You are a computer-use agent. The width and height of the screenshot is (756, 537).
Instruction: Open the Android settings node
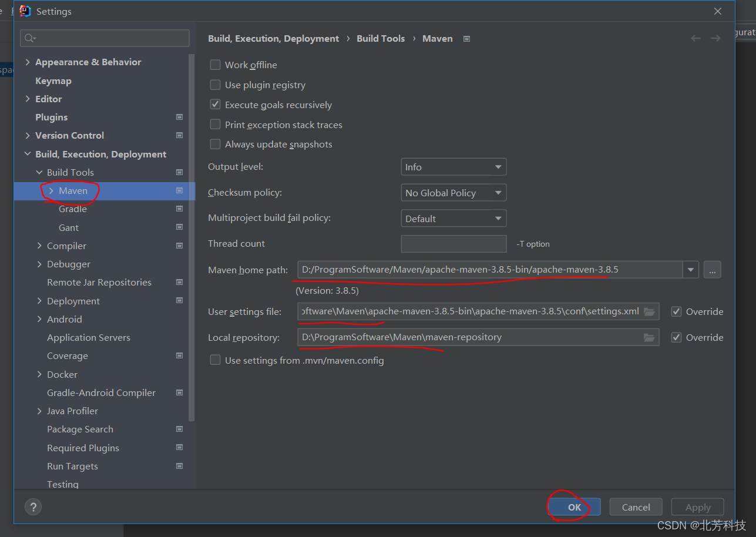point(65,319)
